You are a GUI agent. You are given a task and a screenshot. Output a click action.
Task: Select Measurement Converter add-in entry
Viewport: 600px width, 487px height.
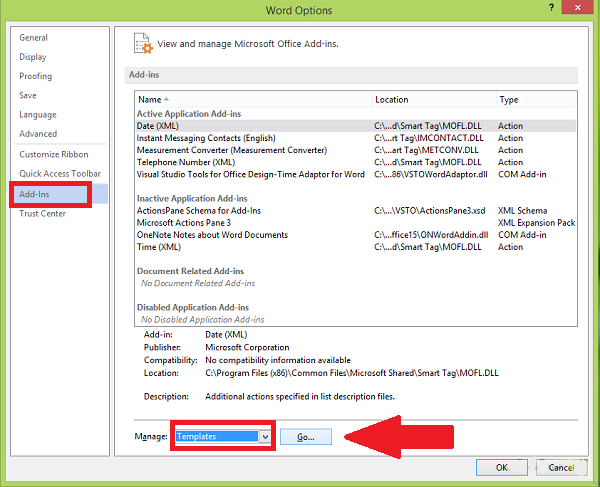tap(232, 150)
